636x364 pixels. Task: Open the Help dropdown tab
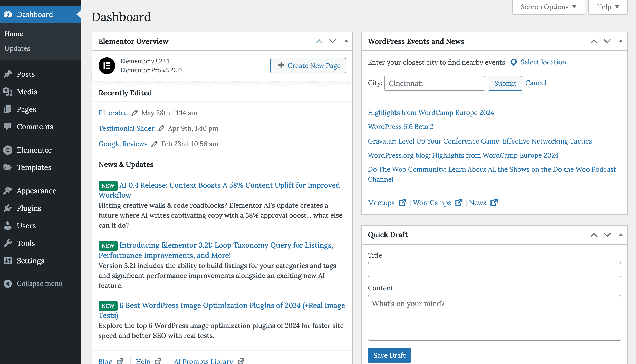point(608,7)
